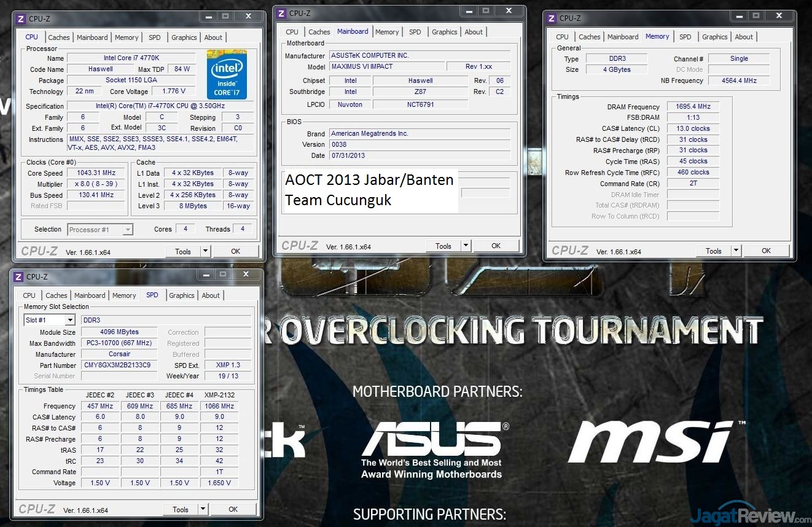Click the SPD manufacturer value "Corsair"
Image resolution: width=812 pixels, height=527 pixels.
coord(119,354)
